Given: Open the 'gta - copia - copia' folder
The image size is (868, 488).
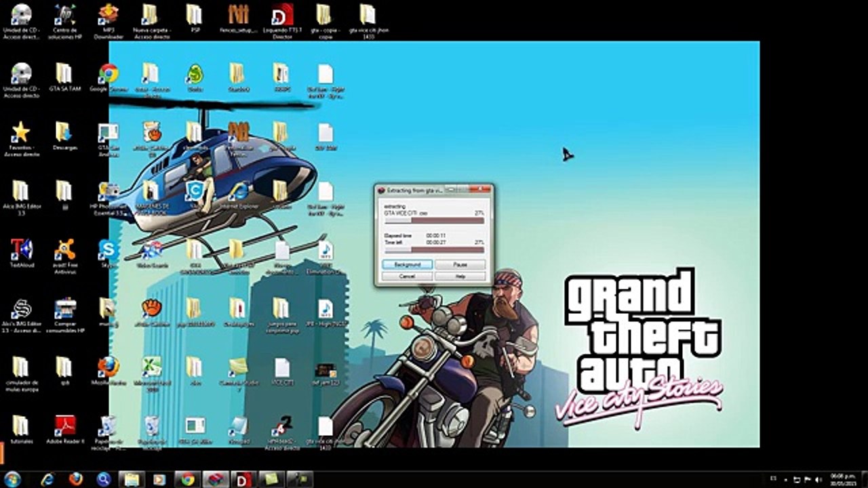Looking at the screenshot, I should click(x=324, y=21).
